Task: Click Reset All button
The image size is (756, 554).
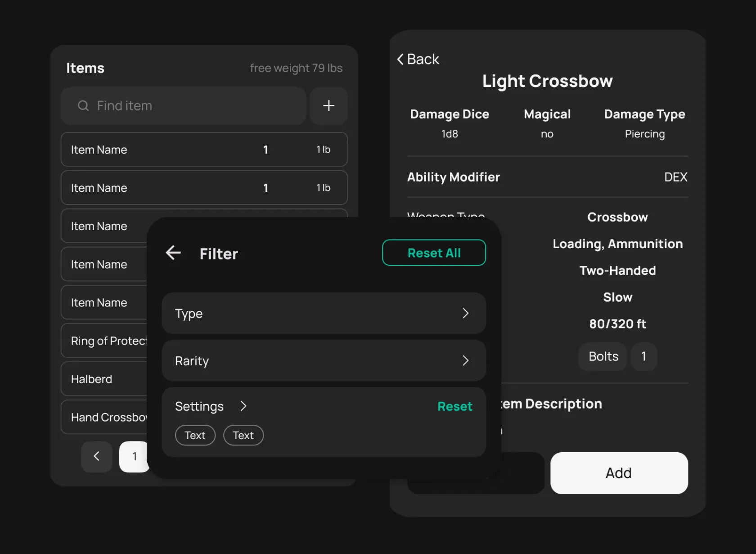Action: 434,253
